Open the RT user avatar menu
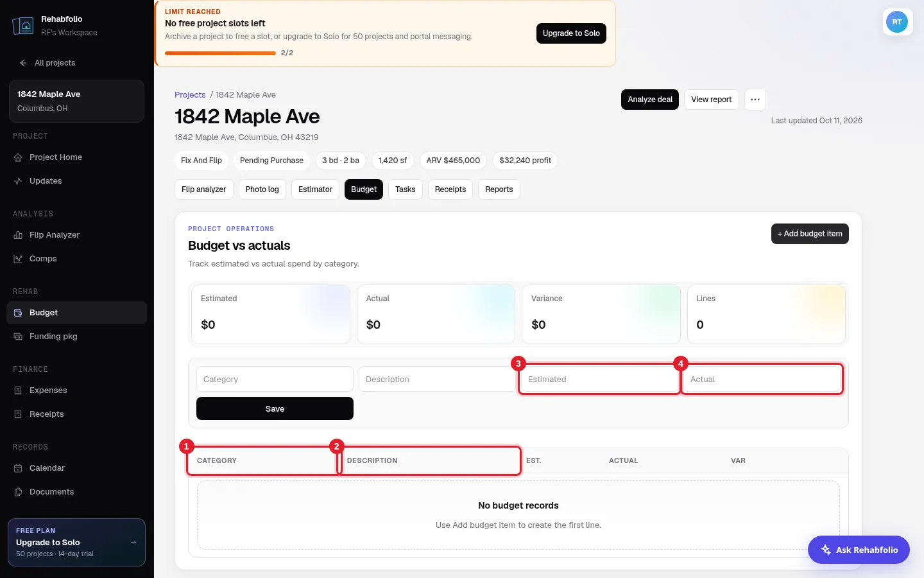The image size is (924, 578). [x=897, y=22]
